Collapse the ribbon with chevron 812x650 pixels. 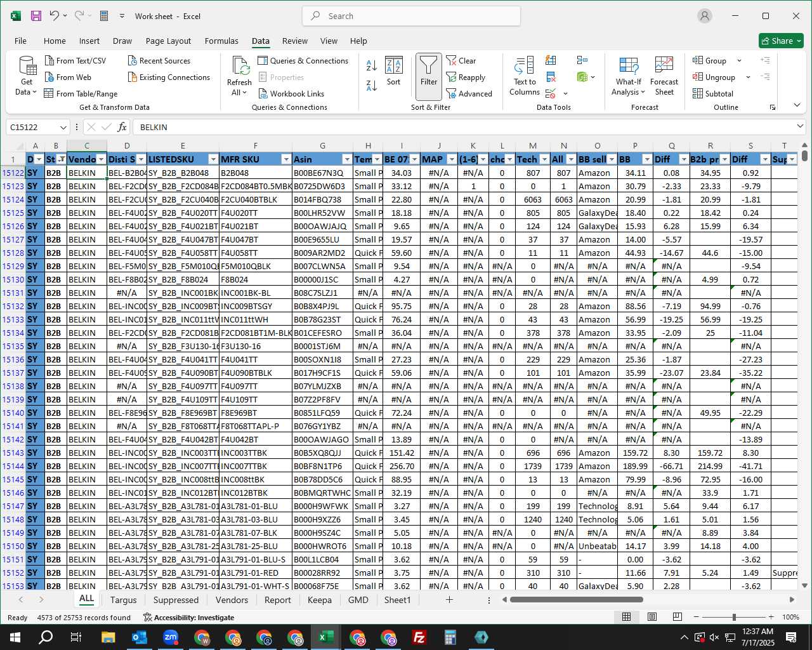pyautogui.click(x=797, y=105)
